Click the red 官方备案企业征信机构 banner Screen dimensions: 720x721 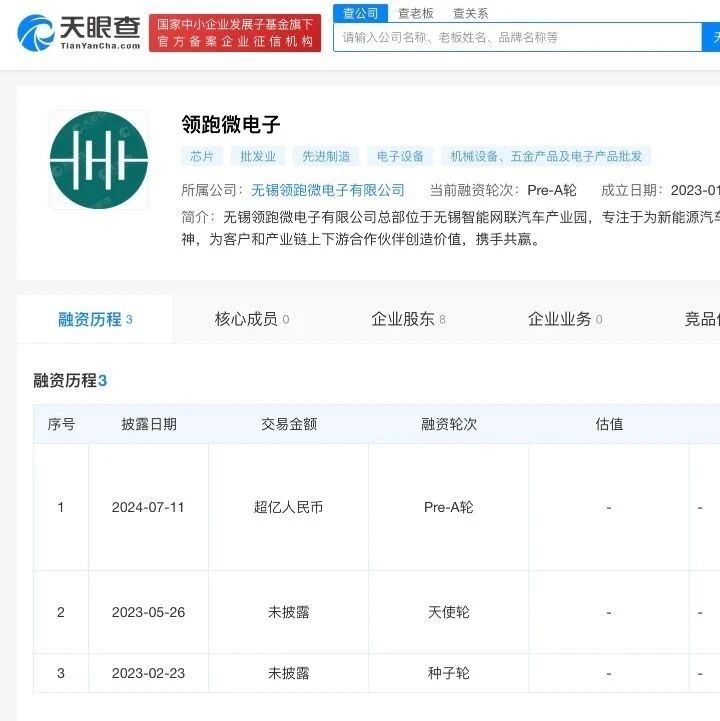point(235,33)
